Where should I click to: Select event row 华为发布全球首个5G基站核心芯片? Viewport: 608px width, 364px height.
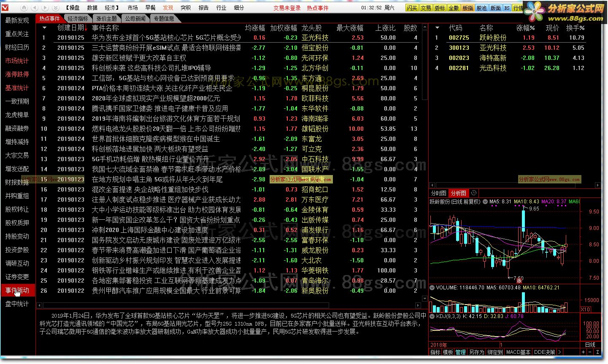(x=229, y=38)
